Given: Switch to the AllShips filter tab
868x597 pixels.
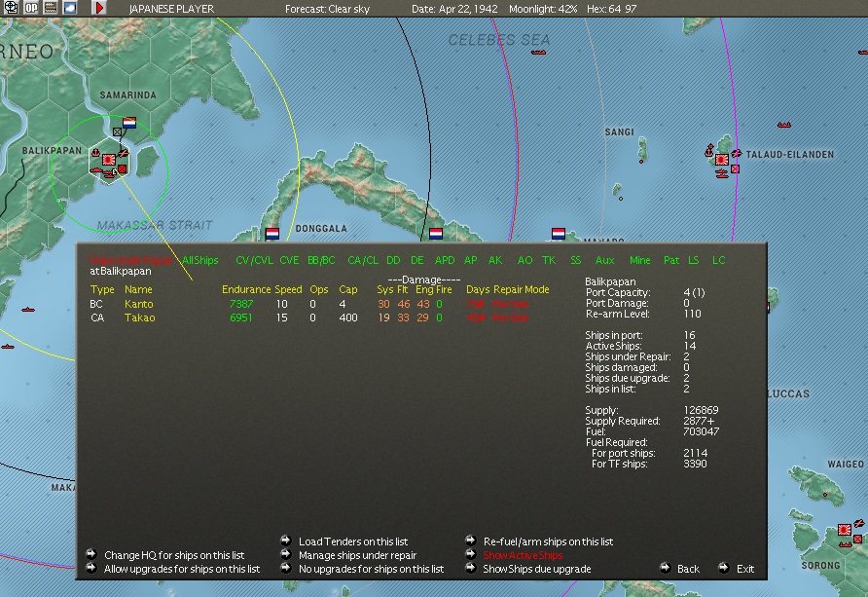Looking at the screenshot, I should click(200, 260).
